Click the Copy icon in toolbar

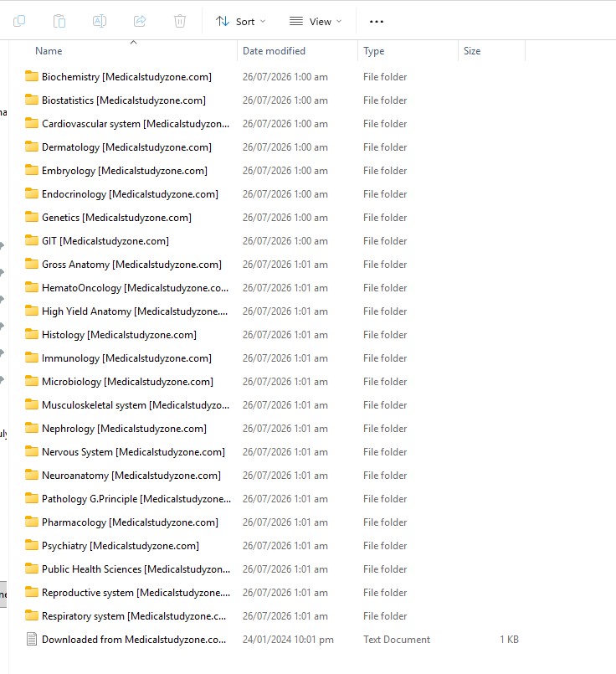[x=19, y=21]
